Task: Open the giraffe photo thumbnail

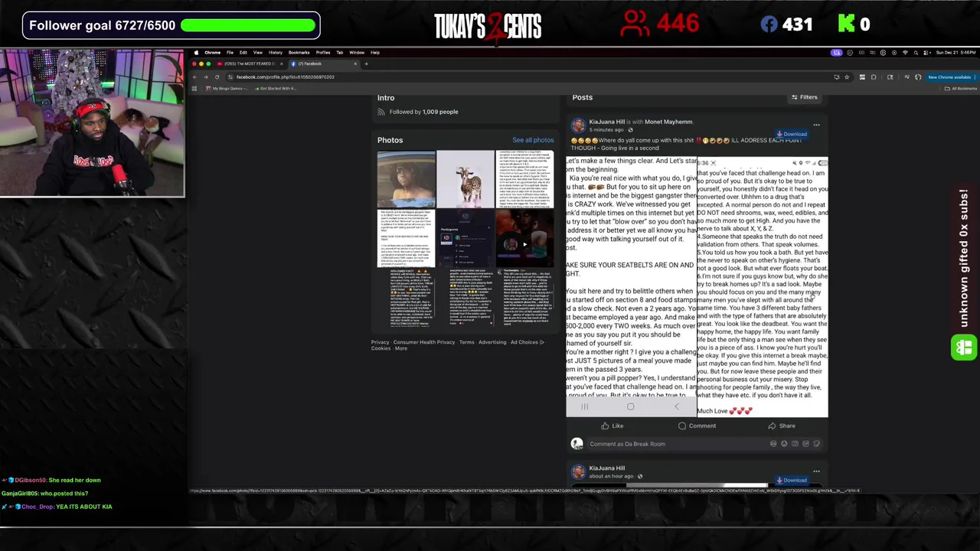Action: [465, 179]
